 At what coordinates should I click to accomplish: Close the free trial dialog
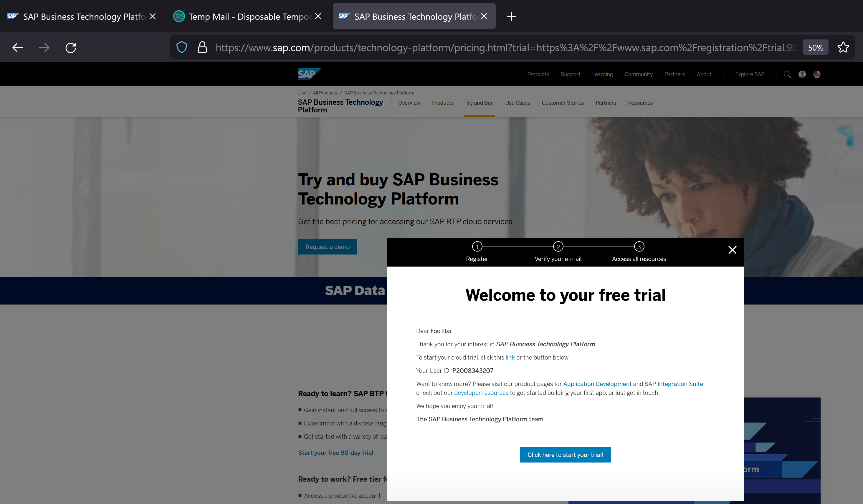point(732,250)
